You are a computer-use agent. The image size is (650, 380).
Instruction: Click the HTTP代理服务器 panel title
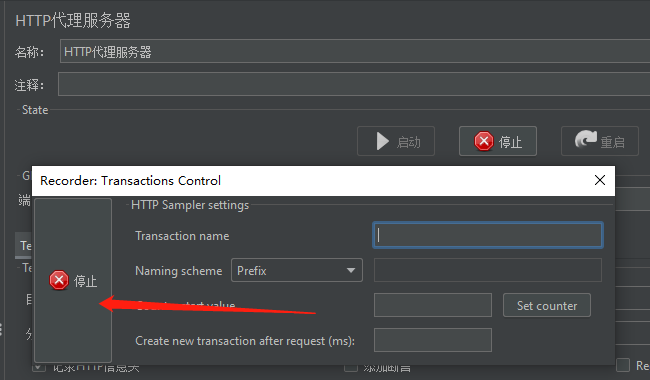(x=73, y=20)
